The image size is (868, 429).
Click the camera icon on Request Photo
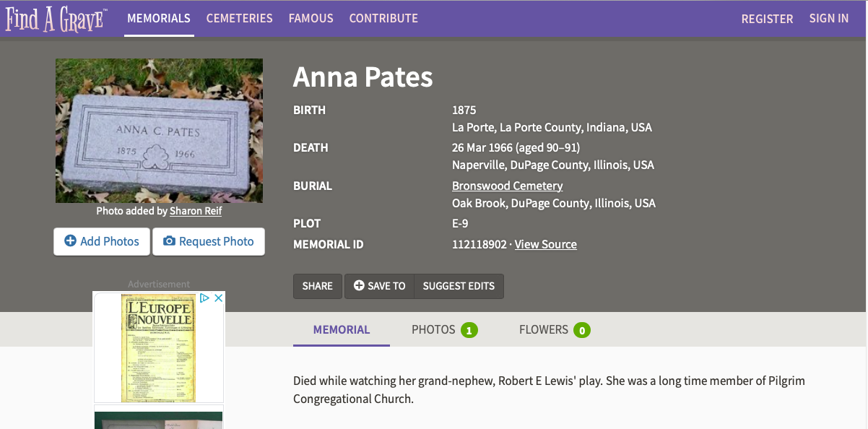pyautogui.click(x=169, y=241)
